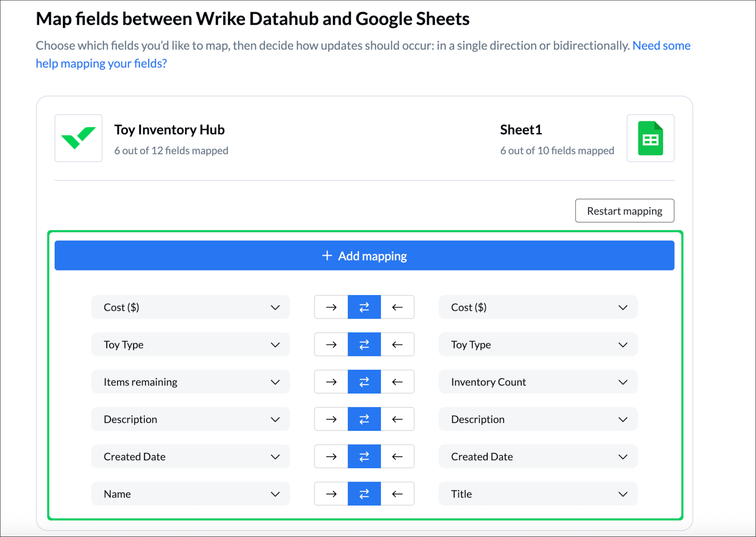This screenshot has height=537, width=756.
Task: Set Items remaining row to right-arrow sync
Action: tap(331, 382)
